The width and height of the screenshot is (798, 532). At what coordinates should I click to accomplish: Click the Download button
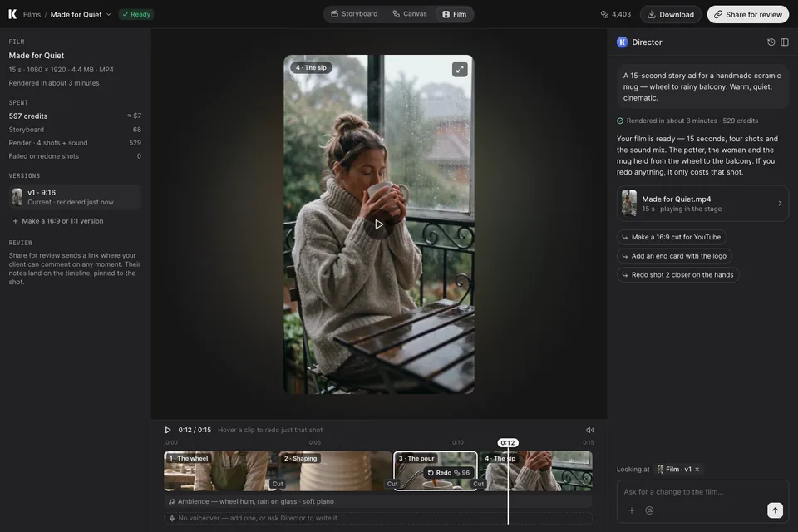[x=671, y=14]
